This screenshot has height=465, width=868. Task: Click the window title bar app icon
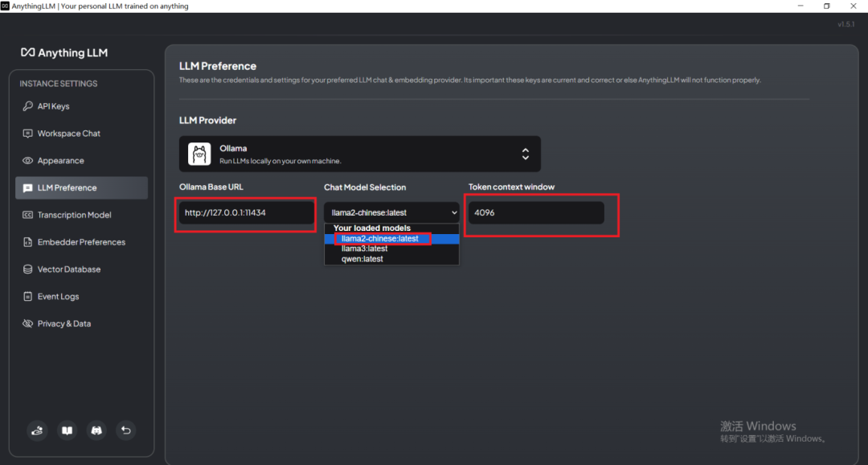[5, 6]
